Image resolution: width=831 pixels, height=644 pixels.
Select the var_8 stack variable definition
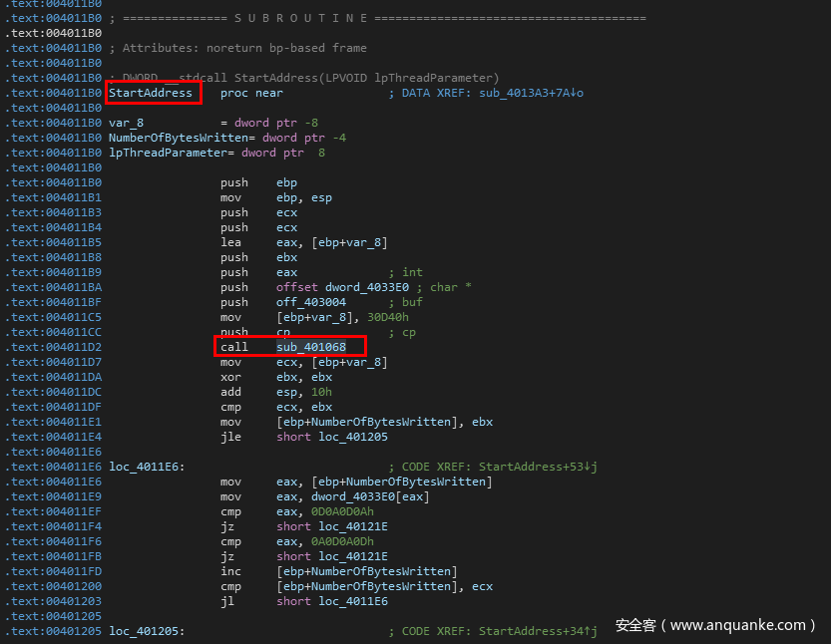point(127,123)
